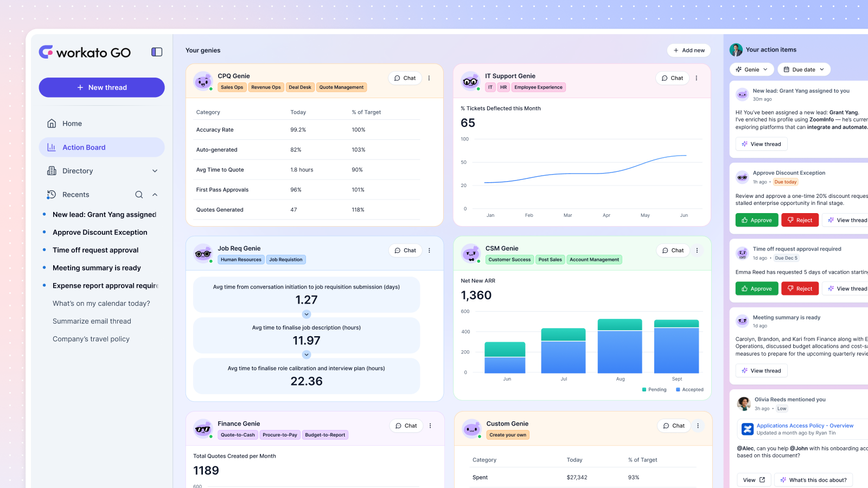Image resolution: width=868 pixels, height=488 pixels.
Task: Open CSM Genie kebab menu
Action: coord(697,251)
